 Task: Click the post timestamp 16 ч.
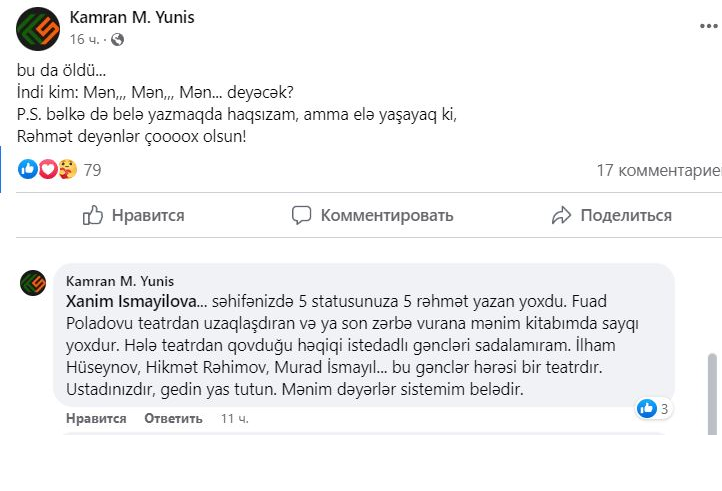point(84,40)
